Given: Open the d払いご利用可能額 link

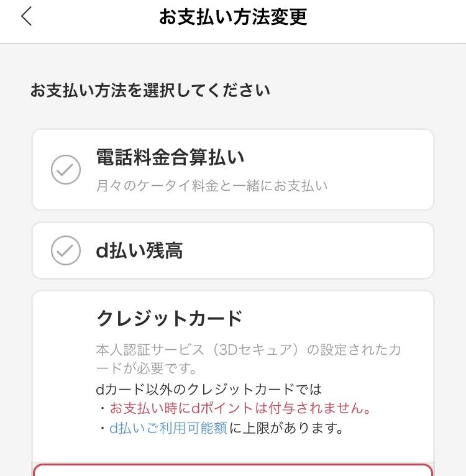Looking at the screenshot, I should pos(168,428).
